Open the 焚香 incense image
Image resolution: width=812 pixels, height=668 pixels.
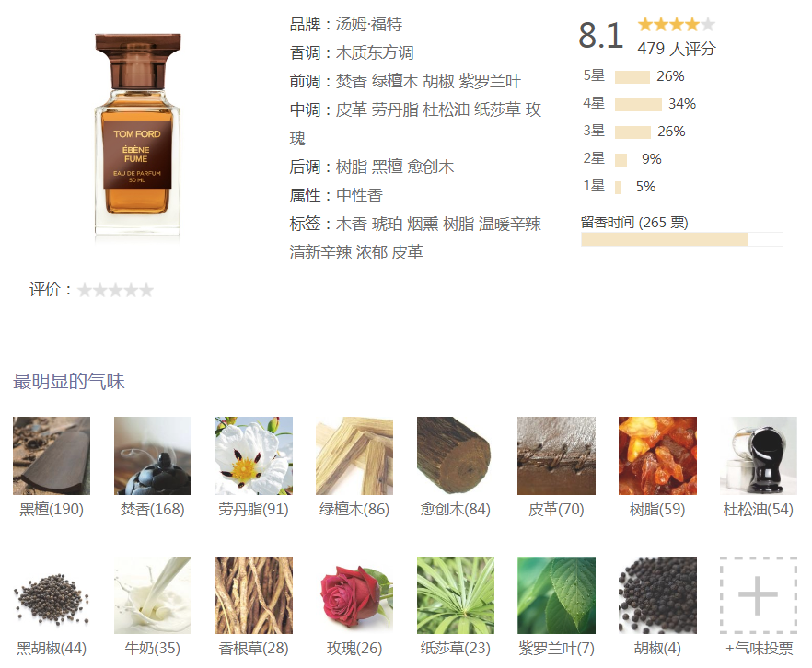[153, 455]
